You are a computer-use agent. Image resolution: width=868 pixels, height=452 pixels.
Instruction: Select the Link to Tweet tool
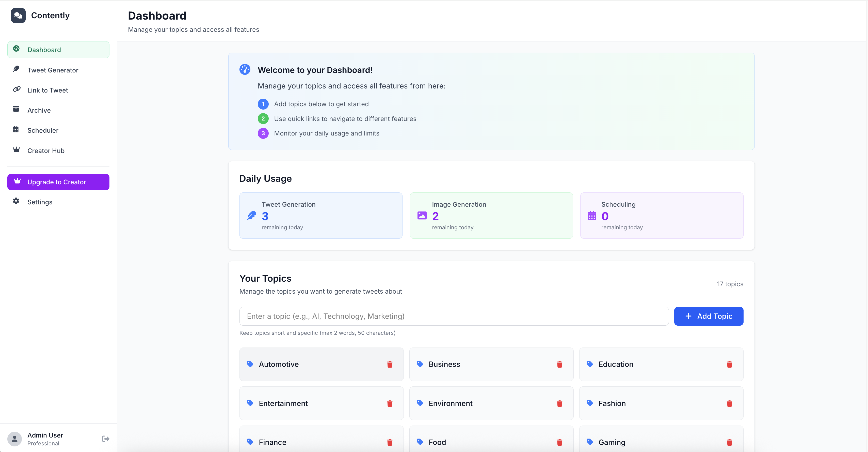pos(48,90)
